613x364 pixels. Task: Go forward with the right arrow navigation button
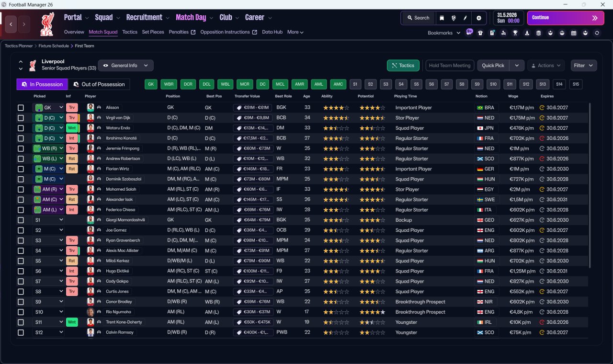coord(24,24)
